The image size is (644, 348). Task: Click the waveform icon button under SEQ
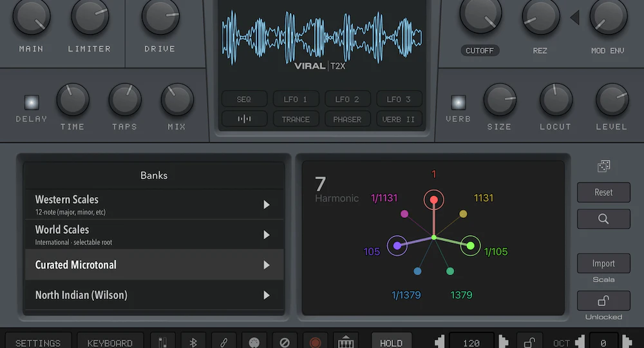pyautogui.click(x=244, y=119)
